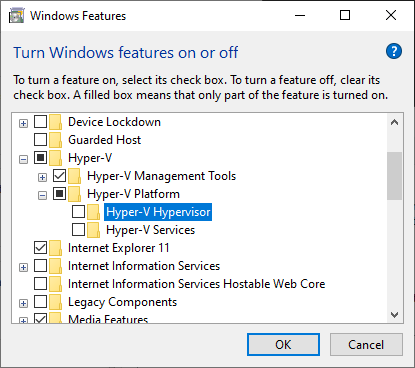Expand the Internet Information Services node
Image resolution: width=415 pixels, height=368 pixels.
23,268
